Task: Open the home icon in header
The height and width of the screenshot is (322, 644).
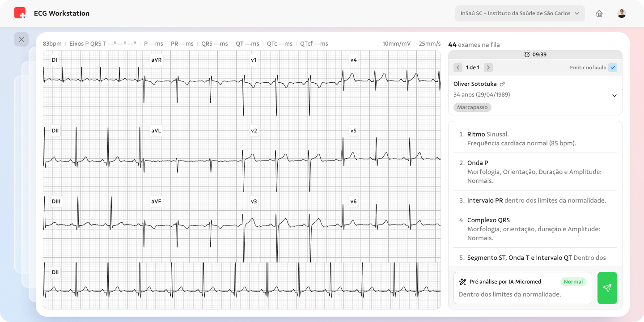Action: click(x=599, y=13)
